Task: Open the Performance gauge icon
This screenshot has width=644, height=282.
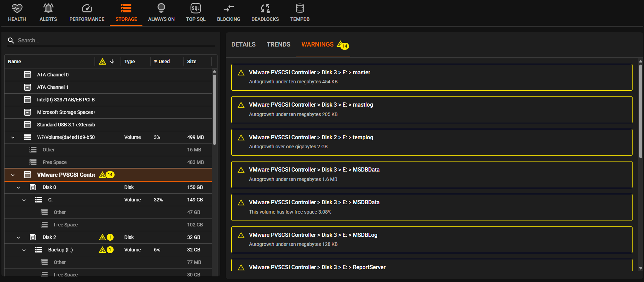Action: [87, 8]
